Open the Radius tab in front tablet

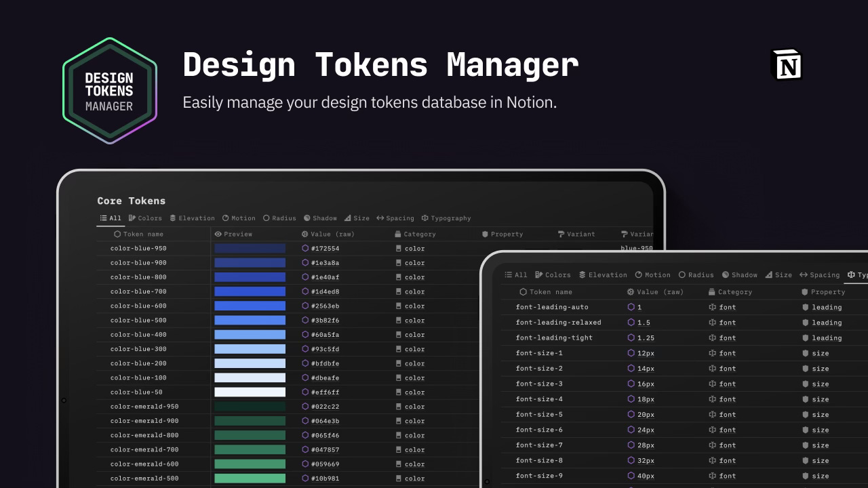pos(696,275)
